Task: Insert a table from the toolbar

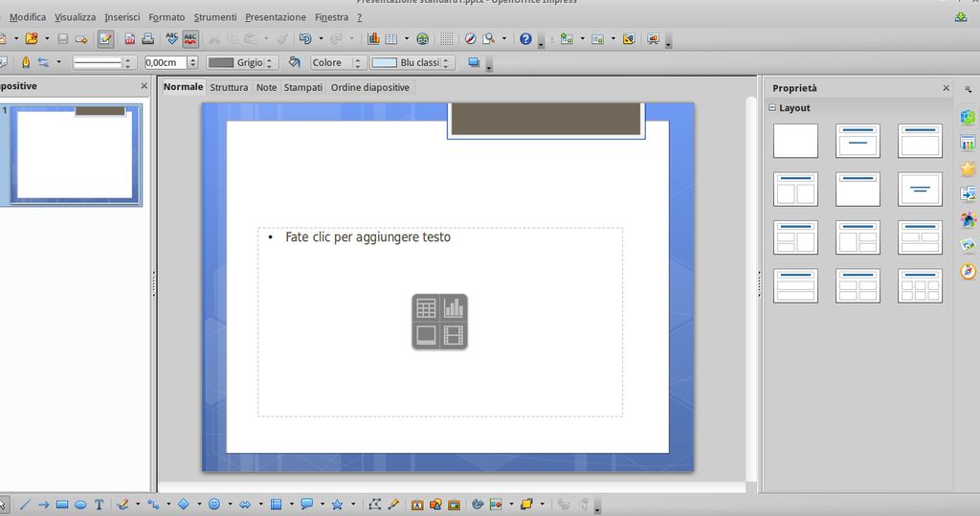Action: coord(391,39)
